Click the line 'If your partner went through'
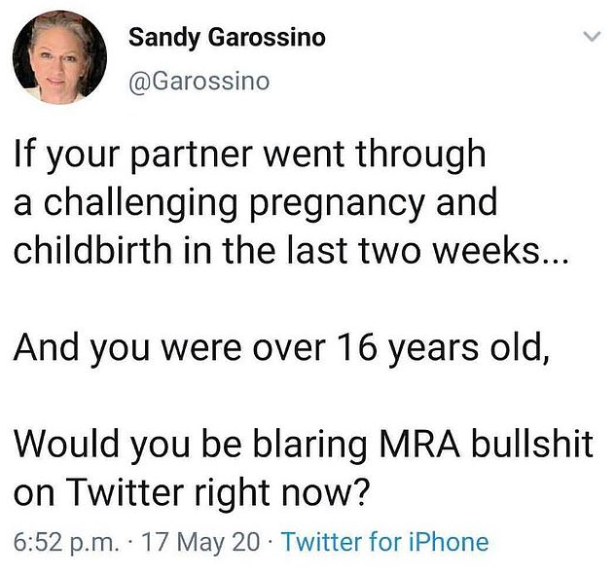Screen dimensions: 609x568 250,155
